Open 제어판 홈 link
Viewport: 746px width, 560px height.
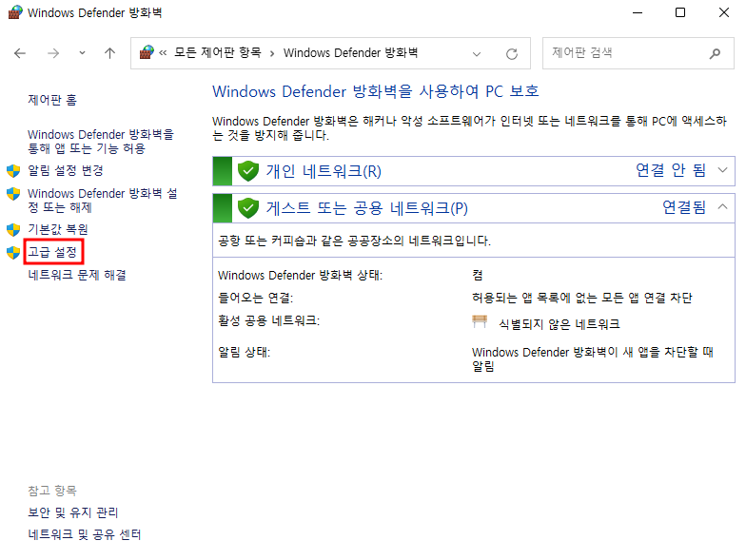pos(52,100)
